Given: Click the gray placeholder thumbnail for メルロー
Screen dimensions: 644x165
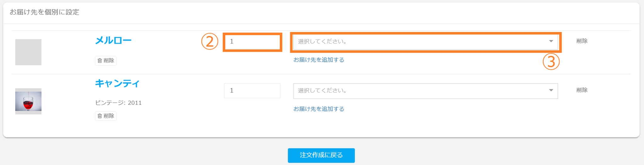Looking at the screenshot, I should pyautogui.click(x=28, y=52).
